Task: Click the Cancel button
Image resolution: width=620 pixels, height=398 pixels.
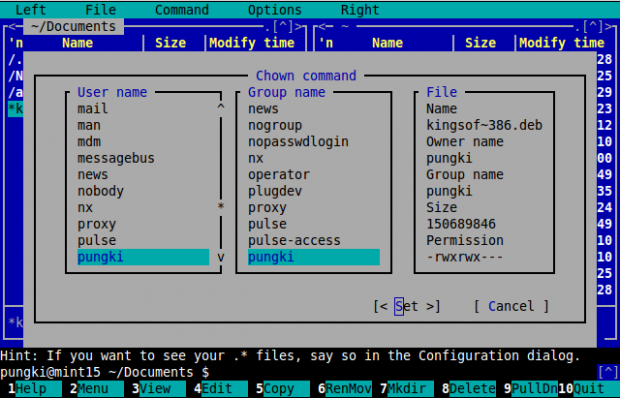Action: (511, 306)
